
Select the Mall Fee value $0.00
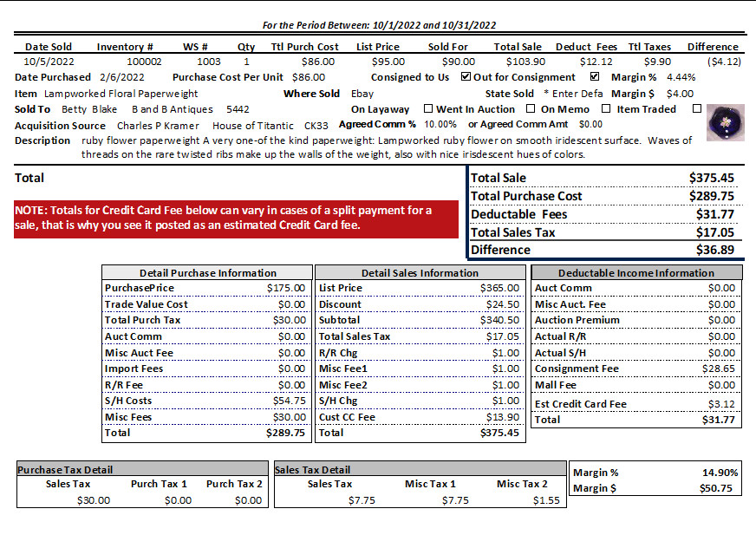(722, 386)
